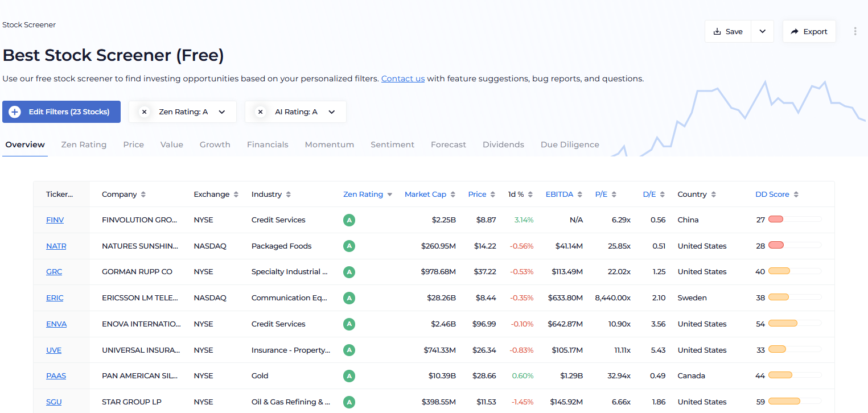
Task: Sort by the Company column icon
Action: point(143,195)
